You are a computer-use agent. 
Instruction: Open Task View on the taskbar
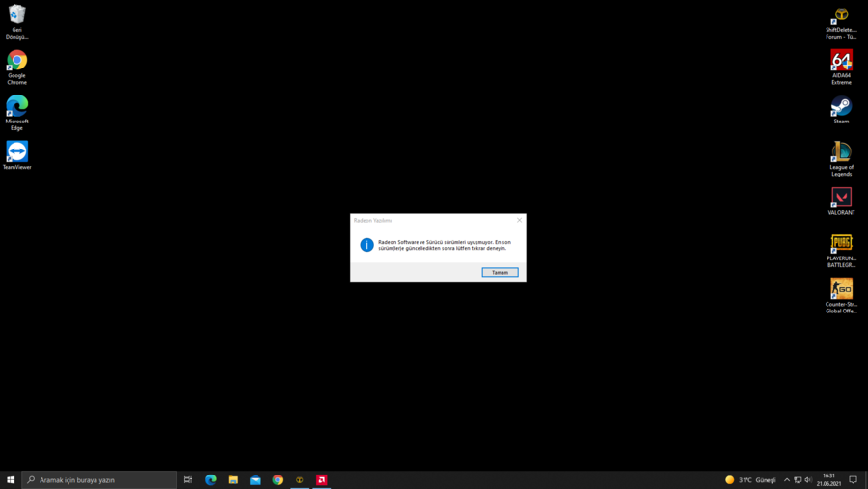(188, 479)
